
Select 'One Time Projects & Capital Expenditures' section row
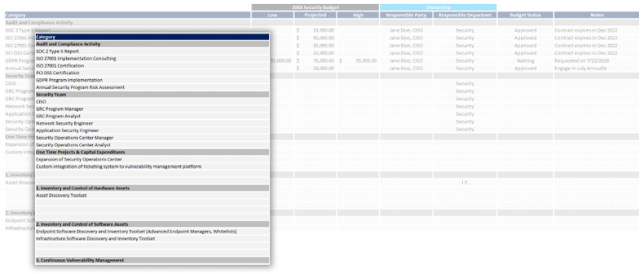point(152,152)
